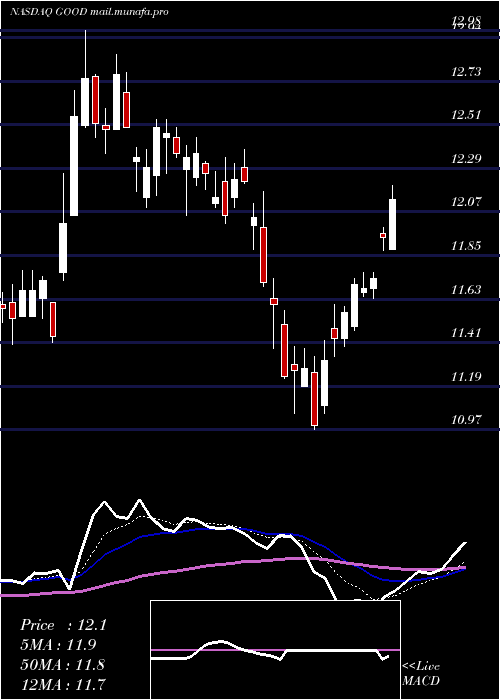Click the 11.41 price axis label

[x=466, y=333]
